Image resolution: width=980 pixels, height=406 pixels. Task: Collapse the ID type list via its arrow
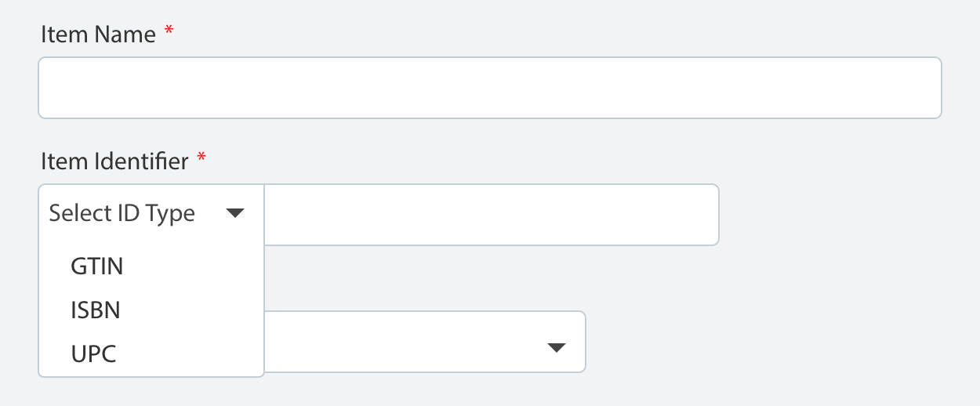coord(235,213)
